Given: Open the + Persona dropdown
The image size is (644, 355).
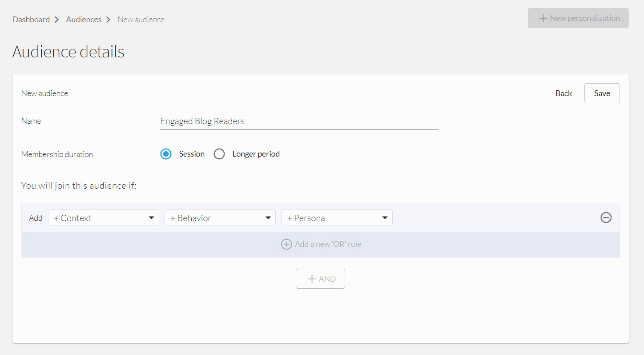Looking at the screenshot, I should point(337,218).
